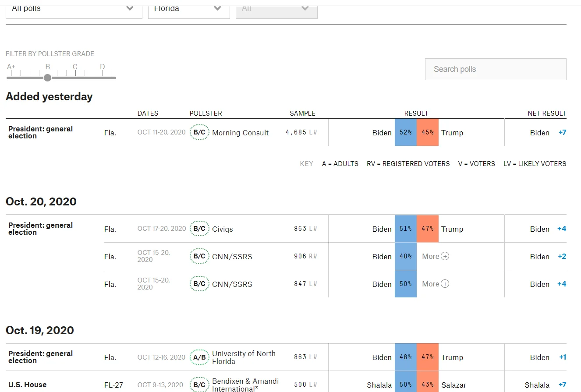Click the greyed-out All dropdown
Image resolution: width=581 pixels, height=392 pixels.
click(x=276, y=10)
